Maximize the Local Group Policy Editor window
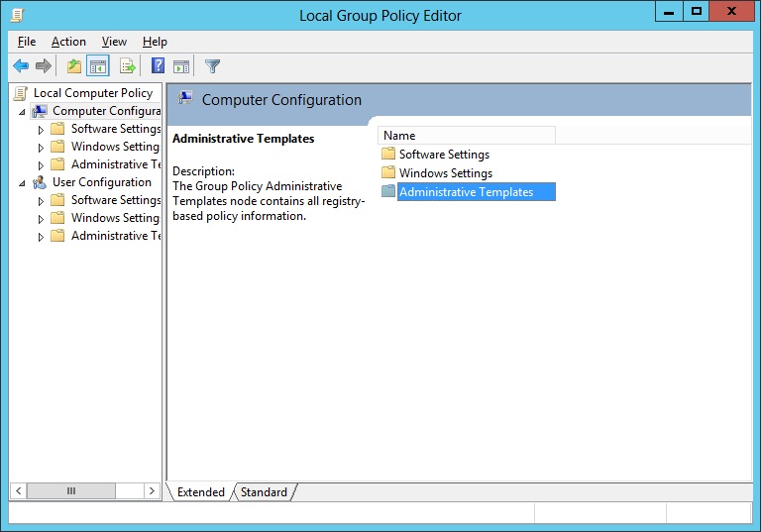Image resolution: width=761 pixels, height=532 pixels. click(697, 11)
